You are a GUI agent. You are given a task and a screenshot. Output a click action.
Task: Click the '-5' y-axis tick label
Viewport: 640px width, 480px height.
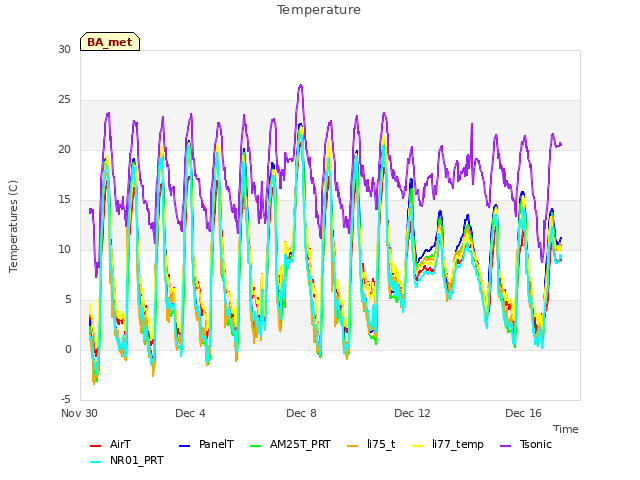point(66,399)
